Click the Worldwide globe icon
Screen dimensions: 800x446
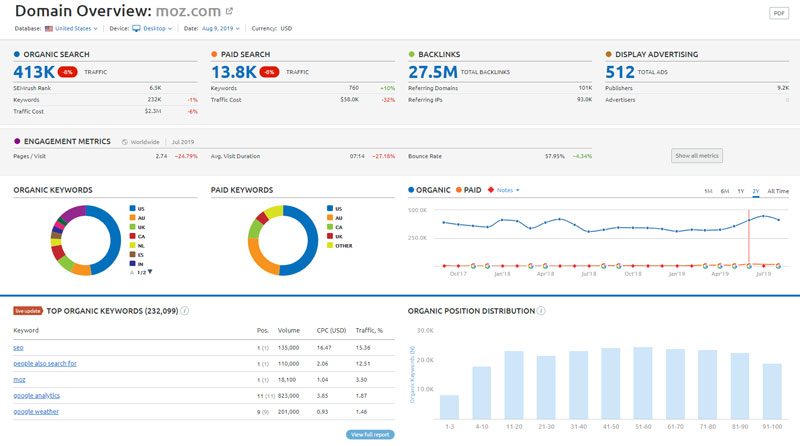tap(124, 142)
